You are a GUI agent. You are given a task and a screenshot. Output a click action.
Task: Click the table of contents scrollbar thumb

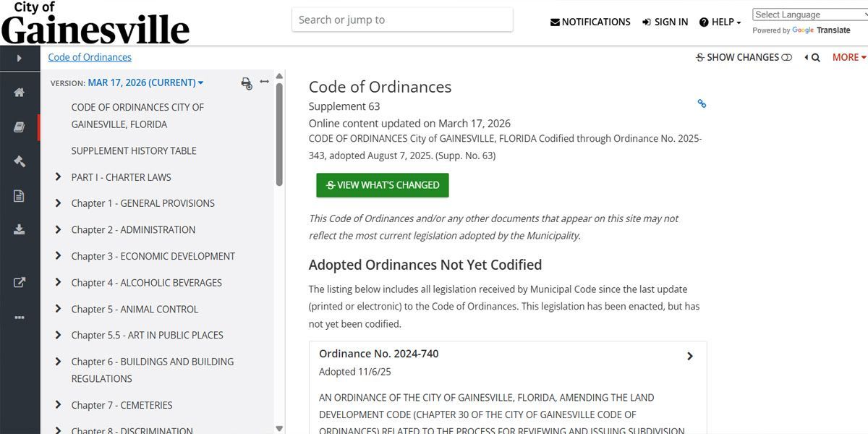tap(279, 134)
